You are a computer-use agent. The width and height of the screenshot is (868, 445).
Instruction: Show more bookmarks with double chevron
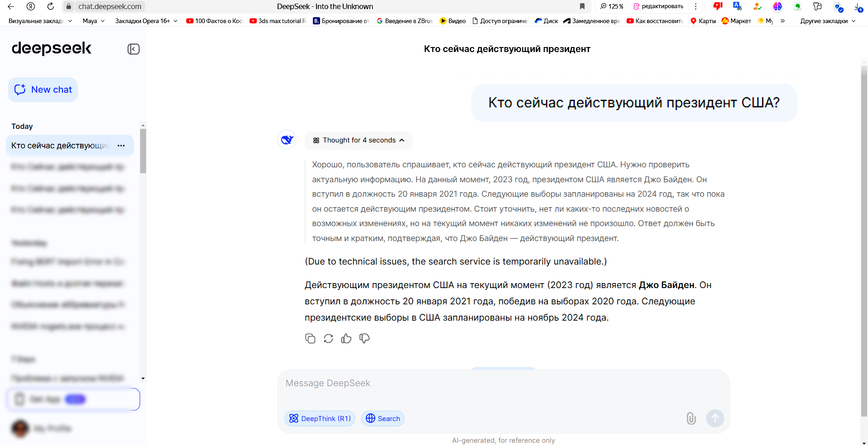[x=783, y=21]
